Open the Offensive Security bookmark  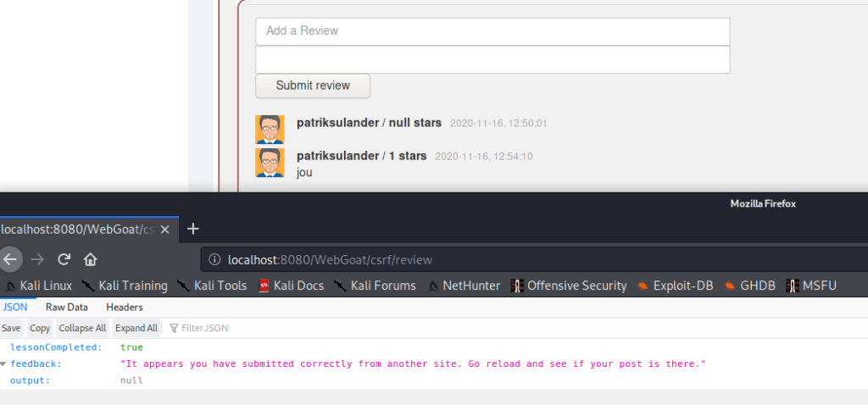pyautogui.click(x=568, y=286)
